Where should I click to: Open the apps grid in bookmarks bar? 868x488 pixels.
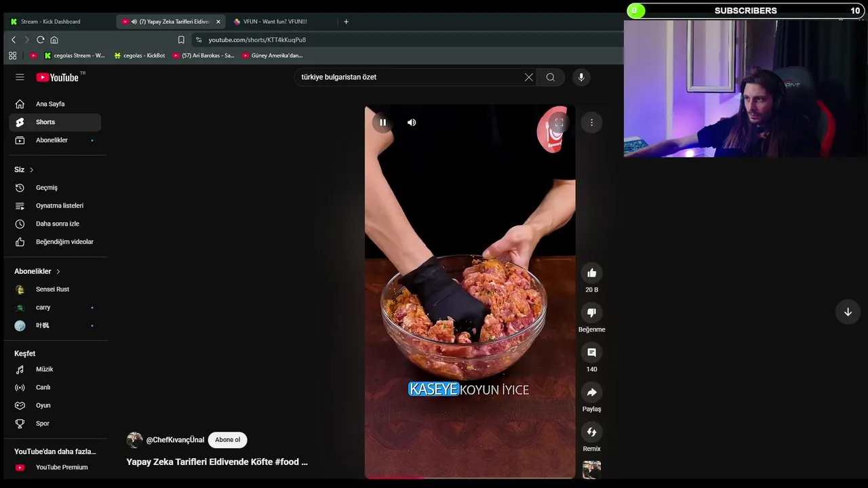pos(12,56)
